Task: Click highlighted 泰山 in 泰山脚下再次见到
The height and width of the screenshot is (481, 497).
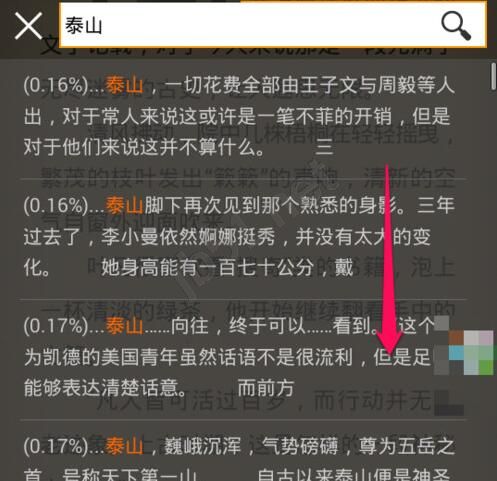Action: (x=124, y=205)
